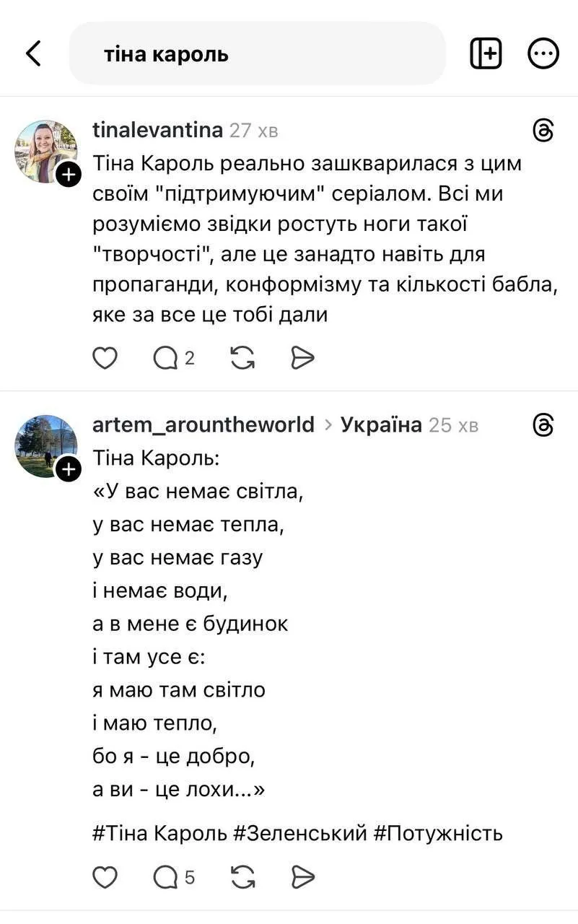Open tinalevantina profile username link

157,130
